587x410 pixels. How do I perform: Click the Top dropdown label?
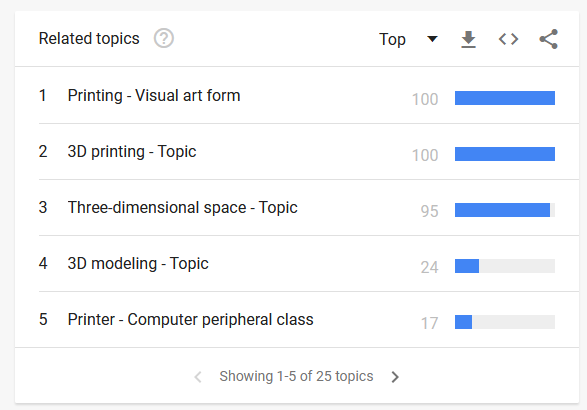pos(392,39)
